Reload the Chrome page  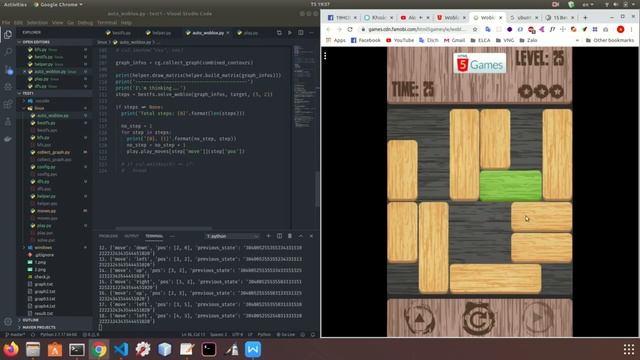tap(350, 29)
